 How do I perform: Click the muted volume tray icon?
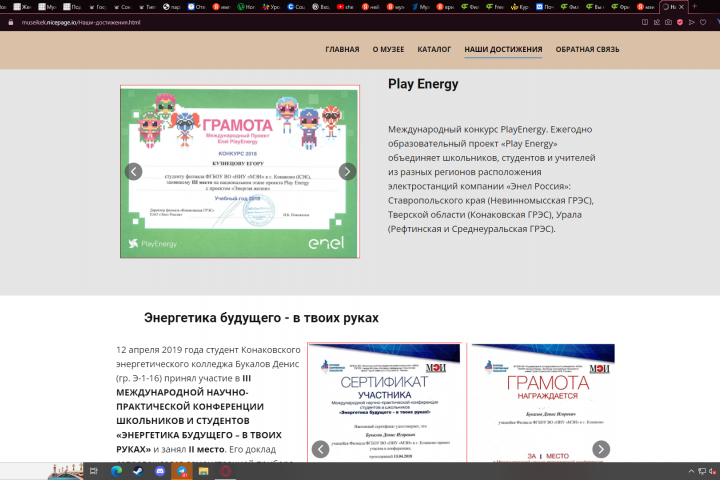click(x=713, y=471)
